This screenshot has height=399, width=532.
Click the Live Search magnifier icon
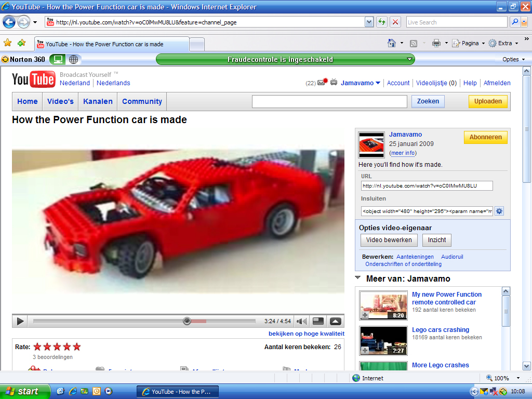tap(515, 22)
